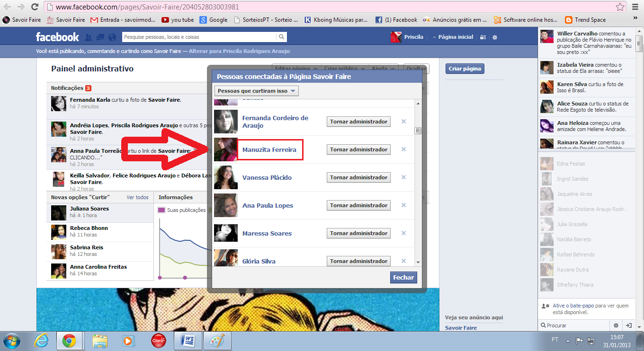
Task: Remove Fernanda Cordeiro de Araujo with X
Action: (403, 122)
